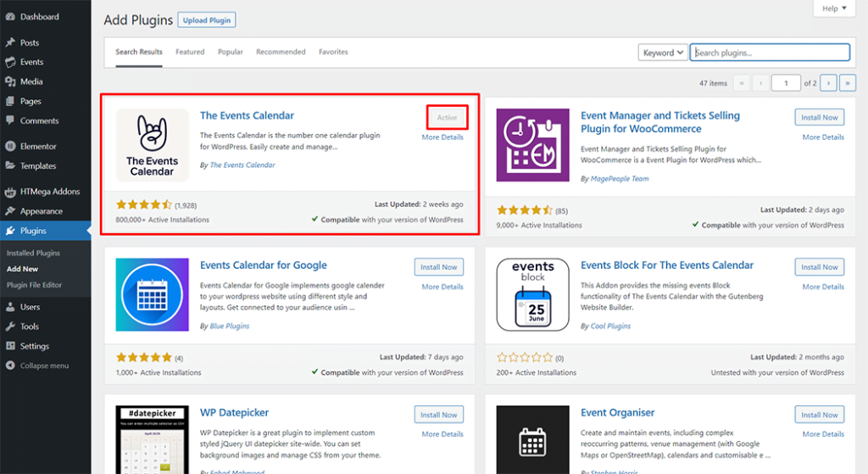The height and width of the screenshot is (474, 868).
Task: Go to previous page of results
Action: [760, 83]
